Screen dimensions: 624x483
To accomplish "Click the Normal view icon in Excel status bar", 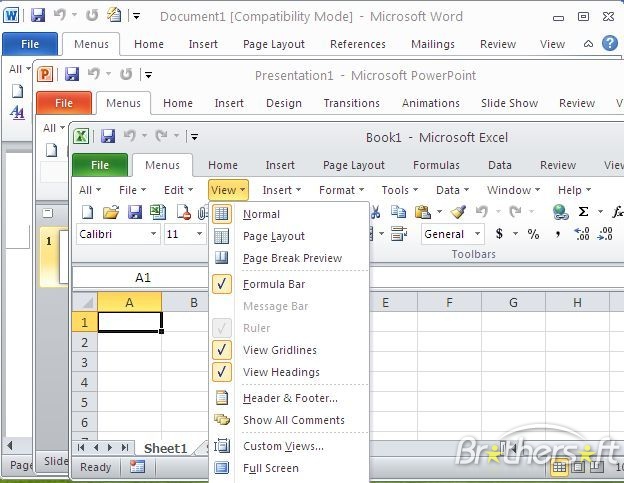I will pyautogui.click(x=559, y=467).
